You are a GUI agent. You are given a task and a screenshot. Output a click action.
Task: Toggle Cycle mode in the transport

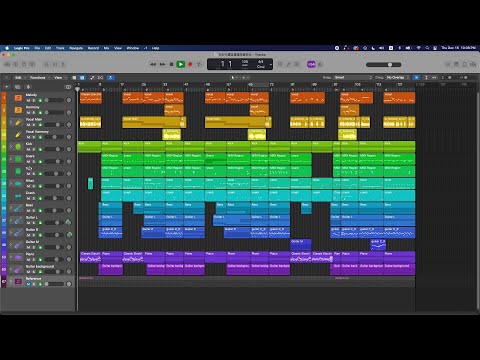199,64
